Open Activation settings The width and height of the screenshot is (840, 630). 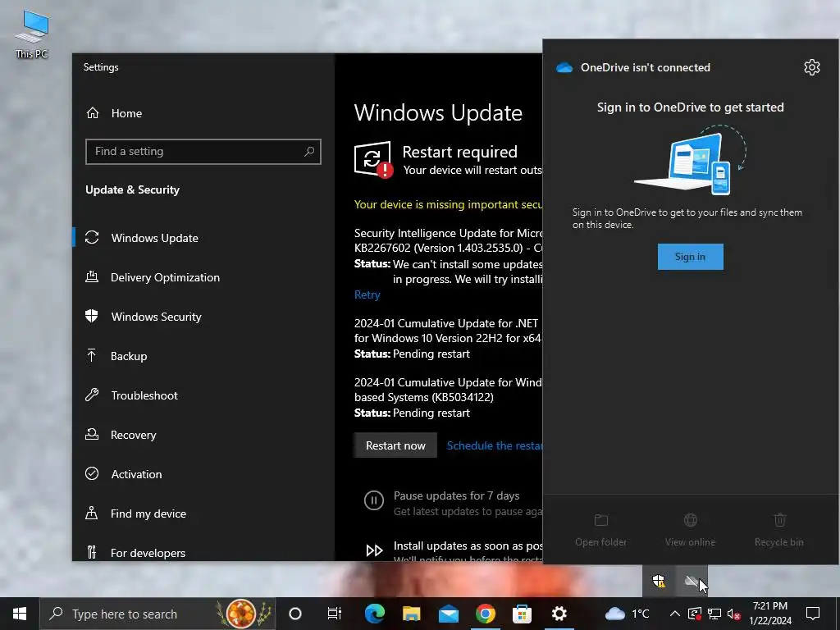(x=203, y=474)
